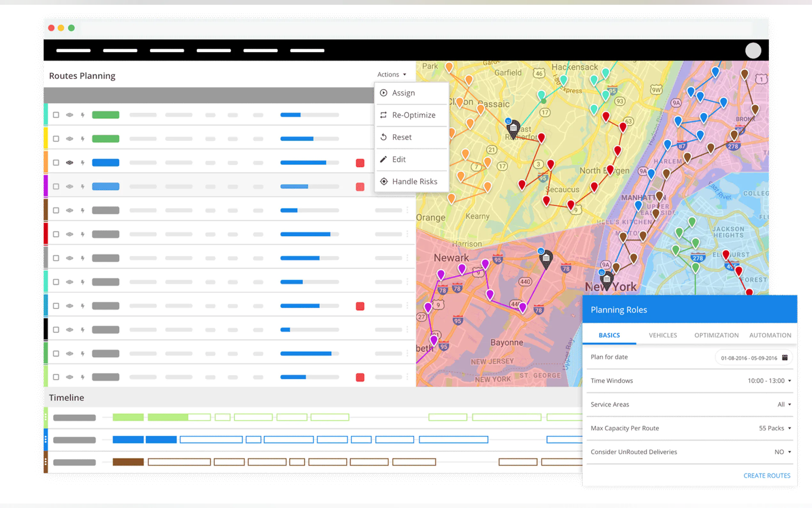The height and width of the screenshot is (508, 812).
Task: Click the CREATE ROUTES link
Action: click(x=767, y=476)
